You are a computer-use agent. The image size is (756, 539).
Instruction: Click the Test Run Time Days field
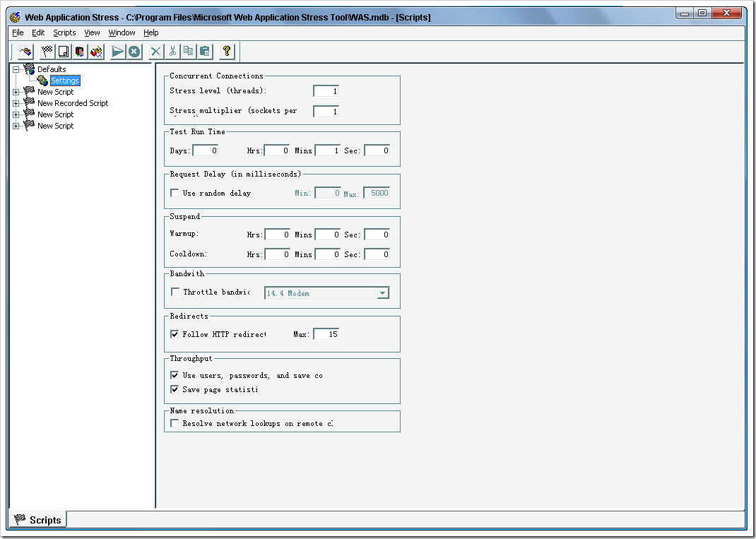point(206,150)
